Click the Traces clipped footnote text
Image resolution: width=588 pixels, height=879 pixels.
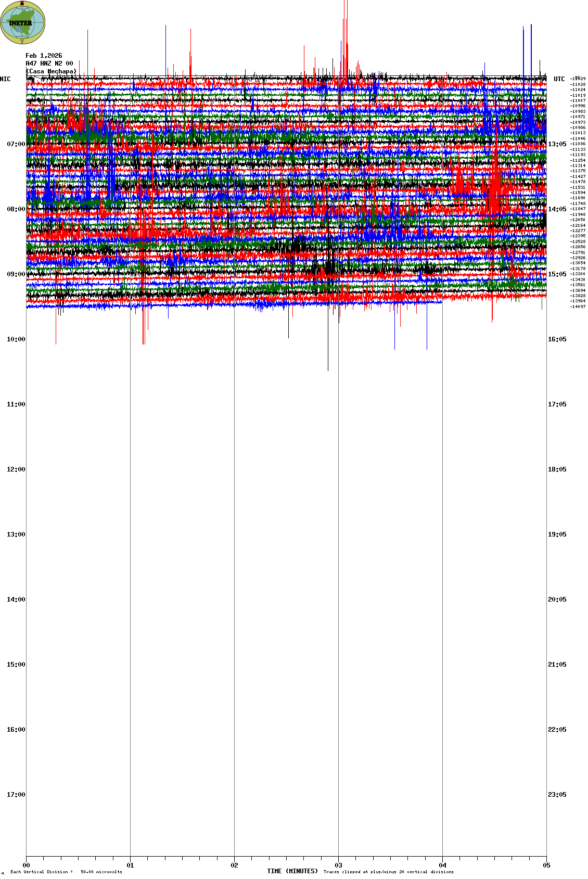coord(388,872)
